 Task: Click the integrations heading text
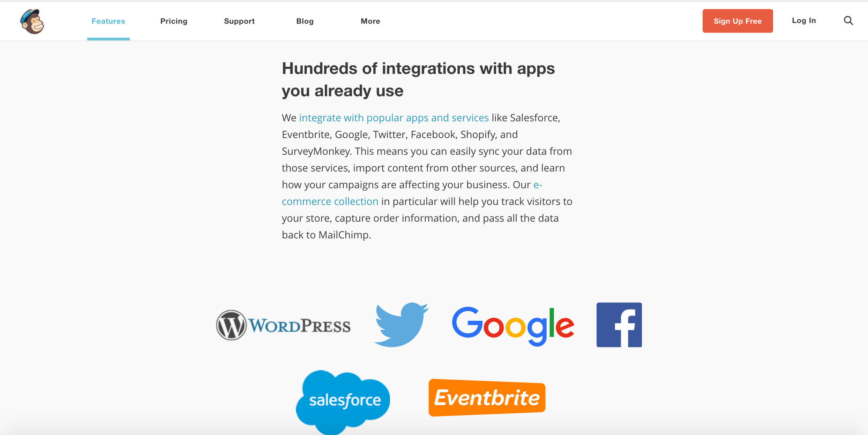[418, 79]
